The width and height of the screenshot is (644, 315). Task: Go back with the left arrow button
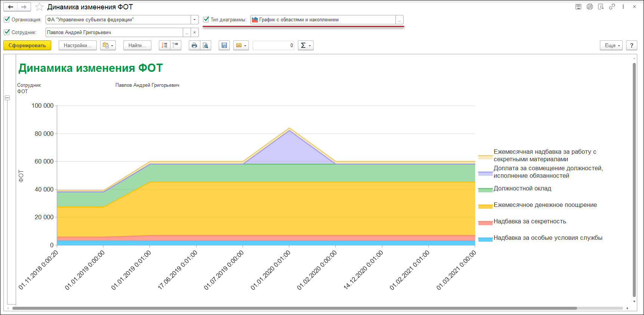[x=10, y=7]
